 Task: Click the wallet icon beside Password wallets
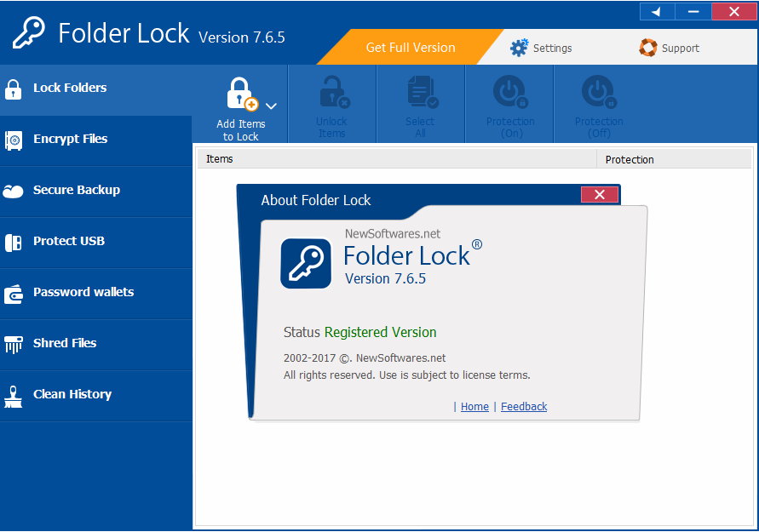pos(14,294)
